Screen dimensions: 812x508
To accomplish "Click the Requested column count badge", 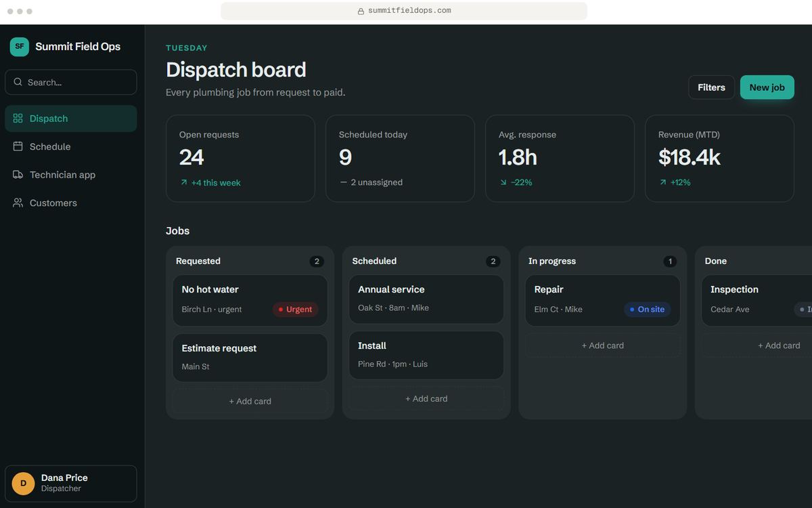I will coord(317,261).
